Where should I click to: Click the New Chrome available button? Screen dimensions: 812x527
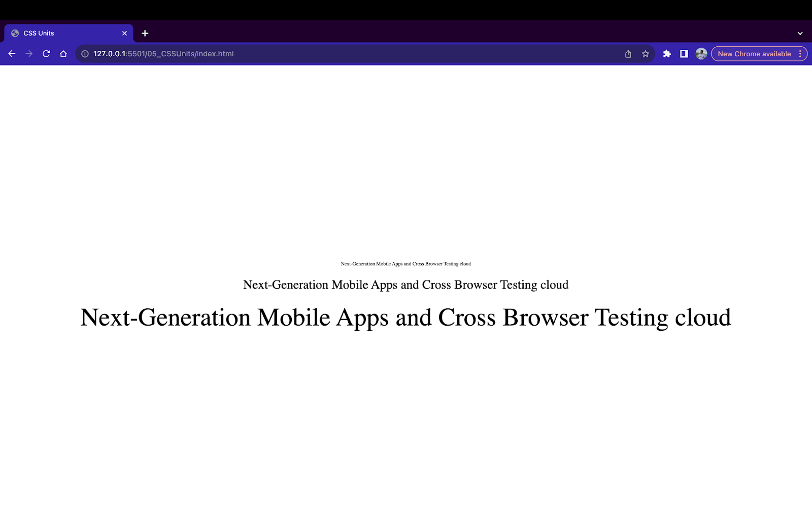(x=754, y=54)
